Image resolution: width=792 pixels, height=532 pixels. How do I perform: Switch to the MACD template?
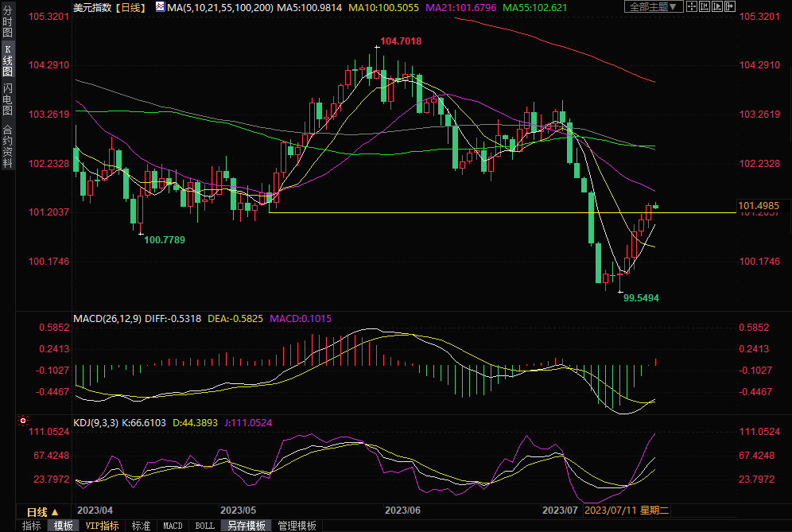[x=173, y=526]
